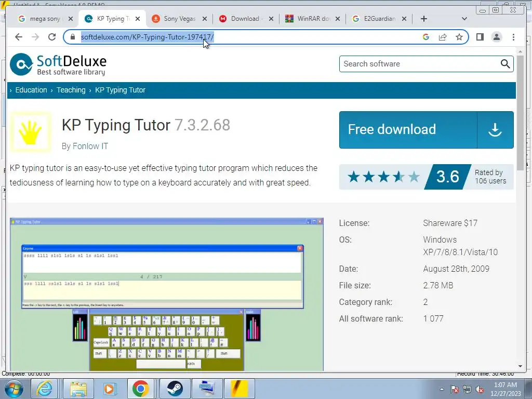Click the Action Center flag tray icon
532x399 pixels.
coord(455,390)
